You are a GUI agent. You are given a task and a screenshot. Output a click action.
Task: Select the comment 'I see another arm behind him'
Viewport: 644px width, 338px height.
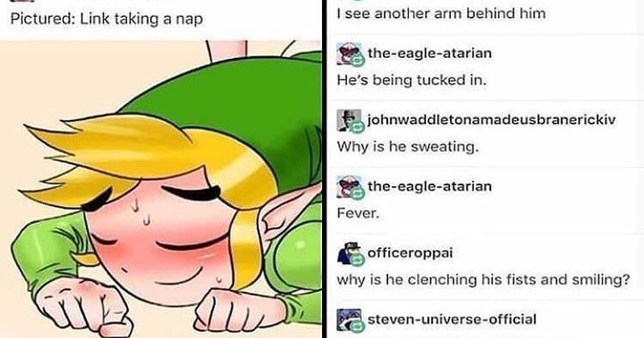441,14
